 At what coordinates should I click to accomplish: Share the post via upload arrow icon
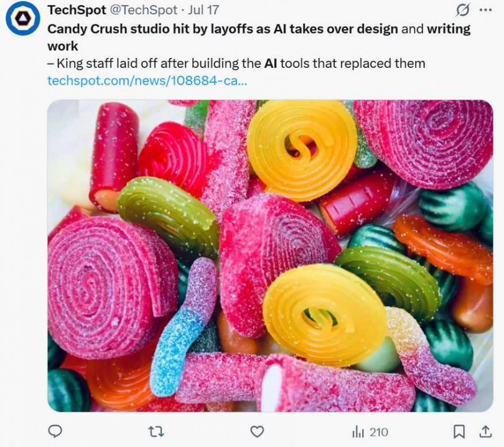coord(485,431)
